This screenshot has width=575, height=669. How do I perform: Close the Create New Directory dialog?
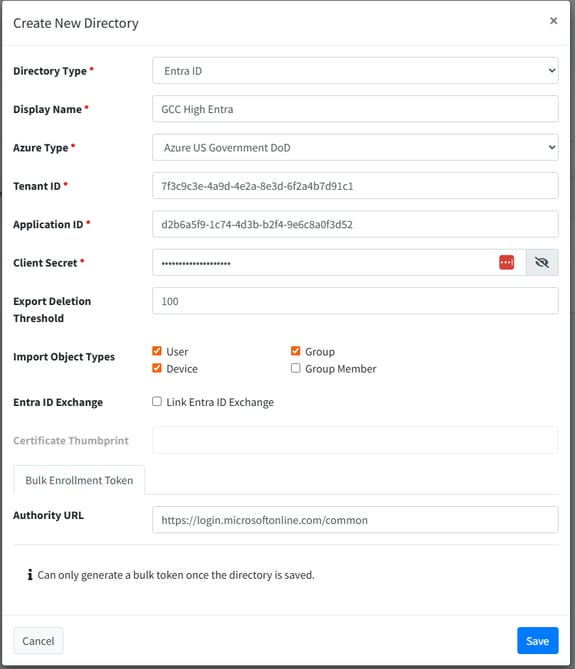[553, 20]
